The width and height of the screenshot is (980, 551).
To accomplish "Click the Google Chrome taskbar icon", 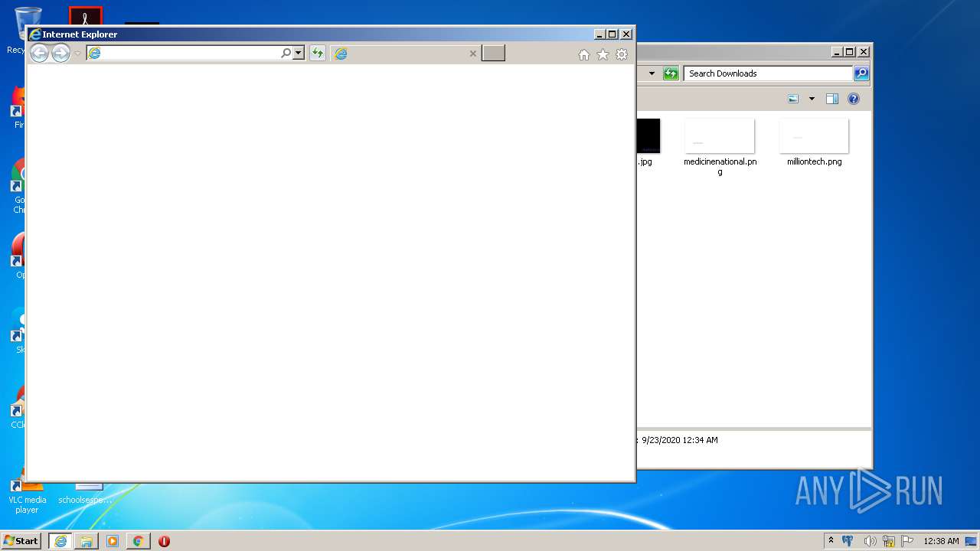I will click(x=138, y=541).
